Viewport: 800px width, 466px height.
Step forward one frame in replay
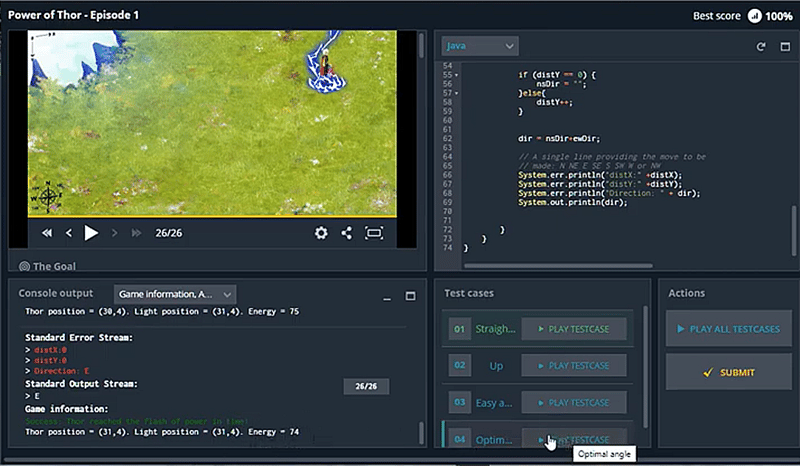tap(114, 233)
